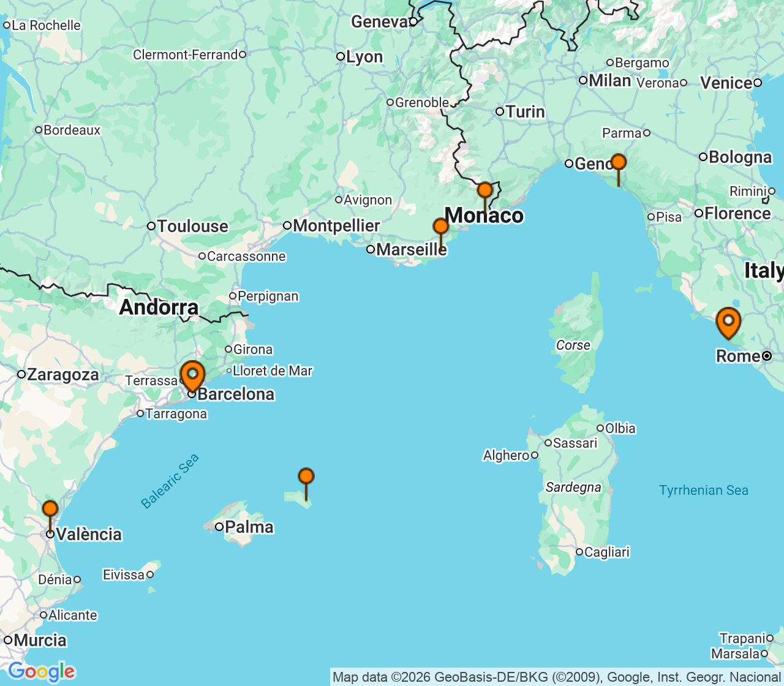The image size is (784, 686).
Task: Open the map data attribution text
Action: pos(557,677)
